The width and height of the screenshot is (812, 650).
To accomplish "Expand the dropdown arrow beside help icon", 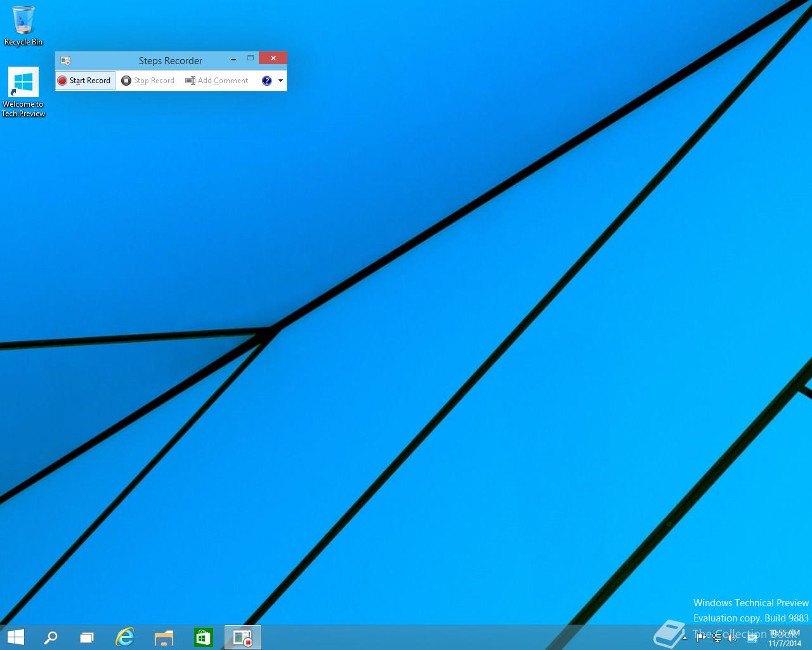I will pyautogui.click(x=280, y=81).
